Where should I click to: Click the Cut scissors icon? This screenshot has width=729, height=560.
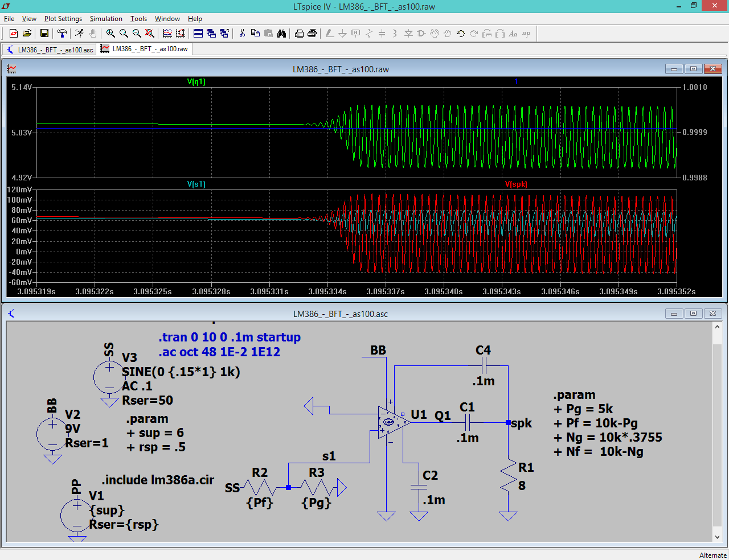pyautogui.click(x=242, y=34)
